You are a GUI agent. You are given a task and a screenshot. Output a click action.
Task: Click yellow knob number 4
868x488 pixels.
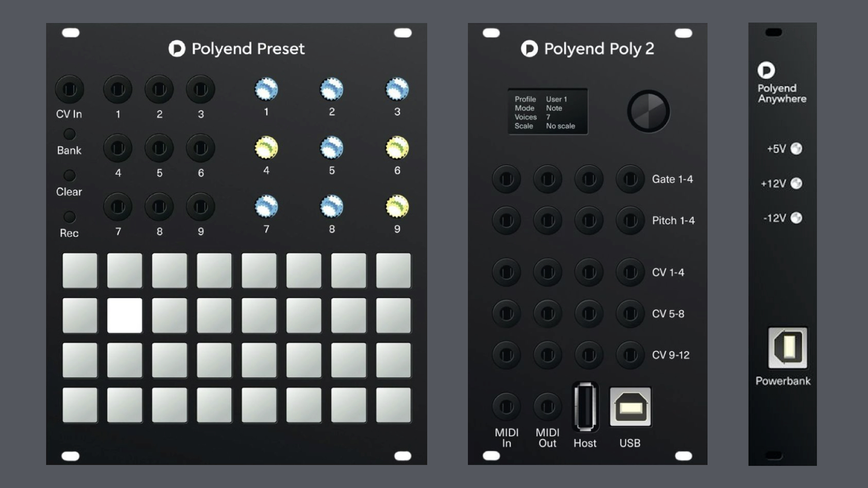coord(266,148)
